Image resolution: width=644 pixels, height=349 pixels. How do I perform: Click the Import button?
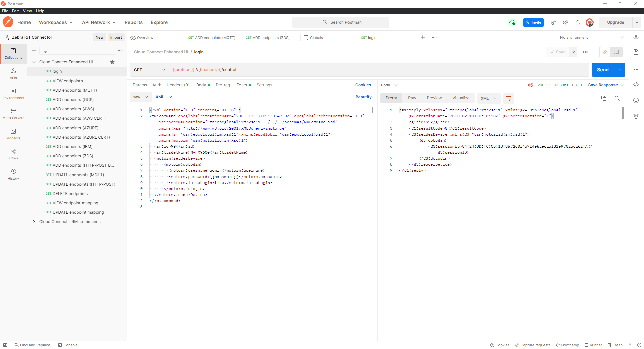tap(116, 37)
